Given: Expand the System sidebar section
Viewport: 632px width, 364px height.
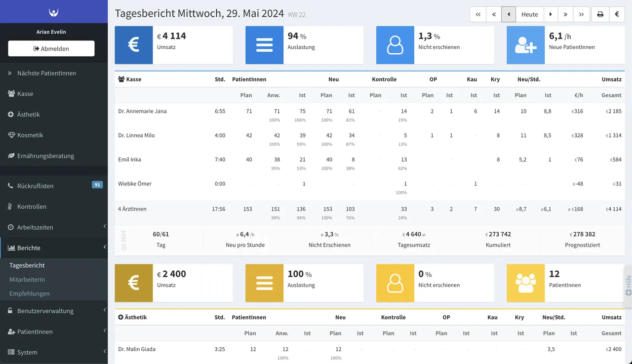Looking at the screenshot, I should pos(54,352).
